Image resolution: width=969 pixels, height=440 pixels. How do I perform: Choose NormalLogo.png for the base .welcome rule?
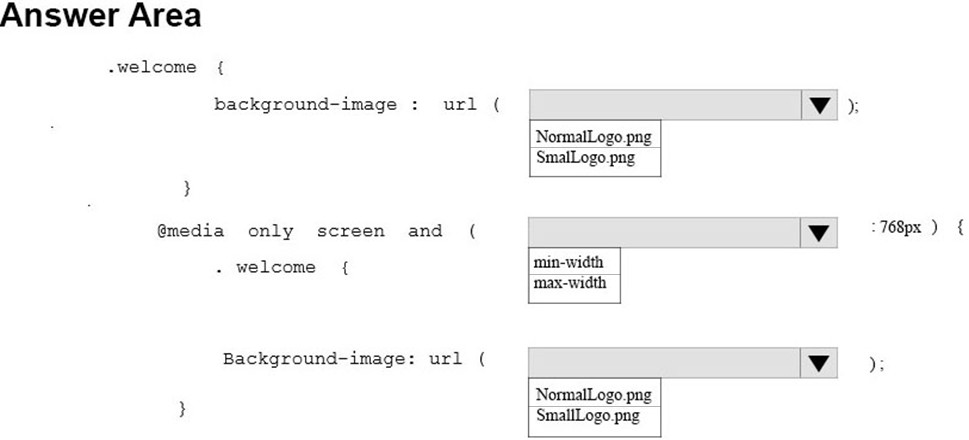[595, 135]
